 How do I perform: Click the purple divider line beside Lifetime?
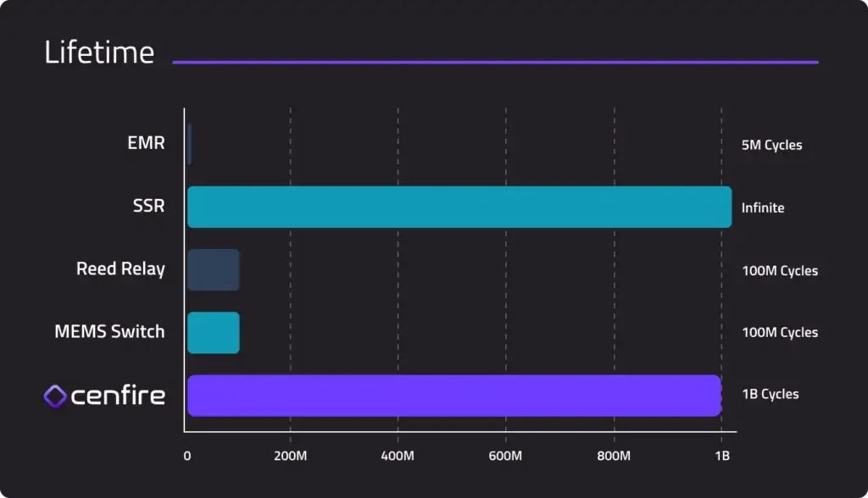[495, 60]
